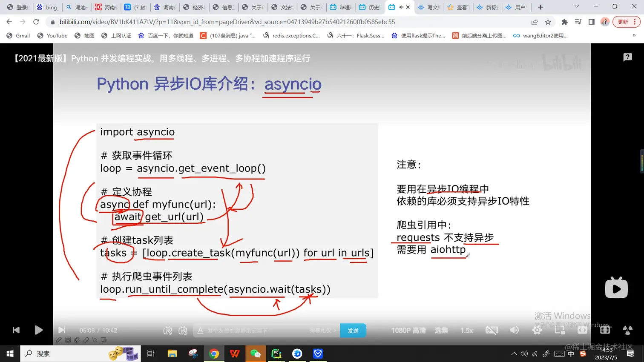Toggle subtitles in the video player
The height and width of the screenshot is (362, 644).
492,330
